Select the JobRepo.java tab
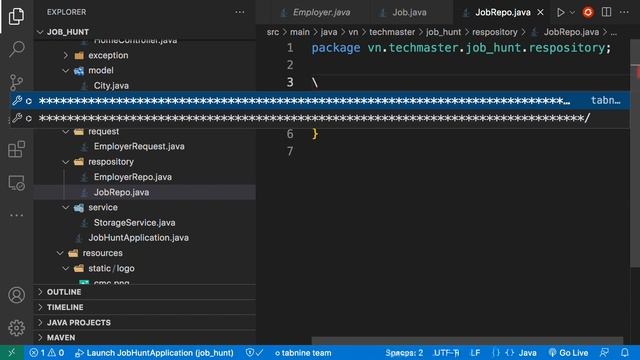This screenshot has height=360, width=640. pos(502,12)
